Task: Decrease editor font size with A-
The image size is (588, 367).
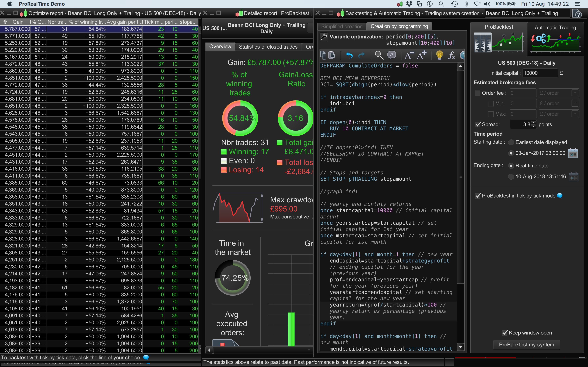Action: coord(409,55)
